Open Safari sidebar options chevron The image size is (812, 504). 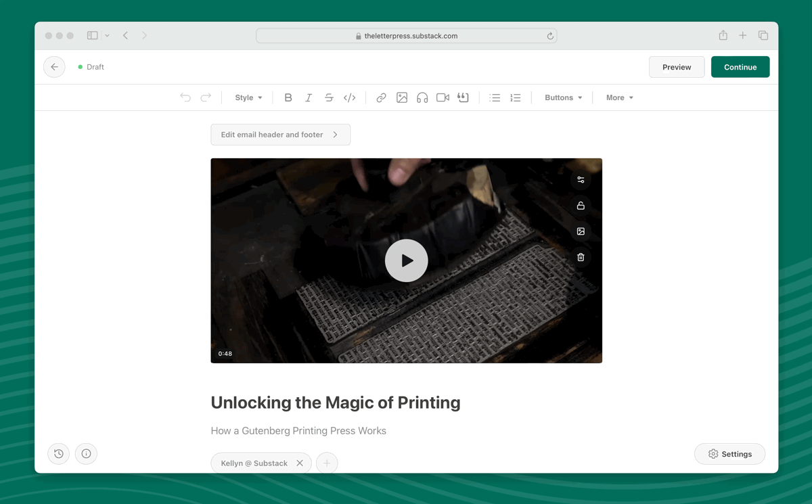107,36
